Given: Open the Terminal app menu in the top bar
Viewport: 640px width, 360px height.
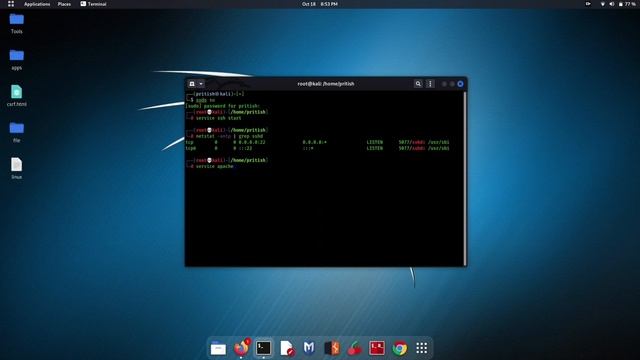Looking at the screenshot, I should tap(93, 4).
